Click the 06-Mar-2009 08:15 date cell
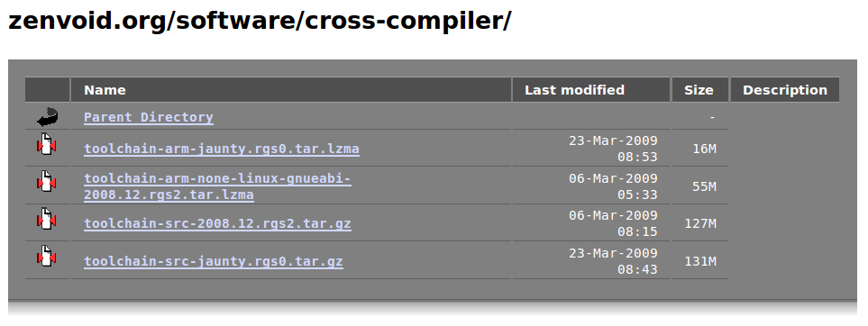Image resolution: width=868 pixels, height=326 pixels. 613,223
